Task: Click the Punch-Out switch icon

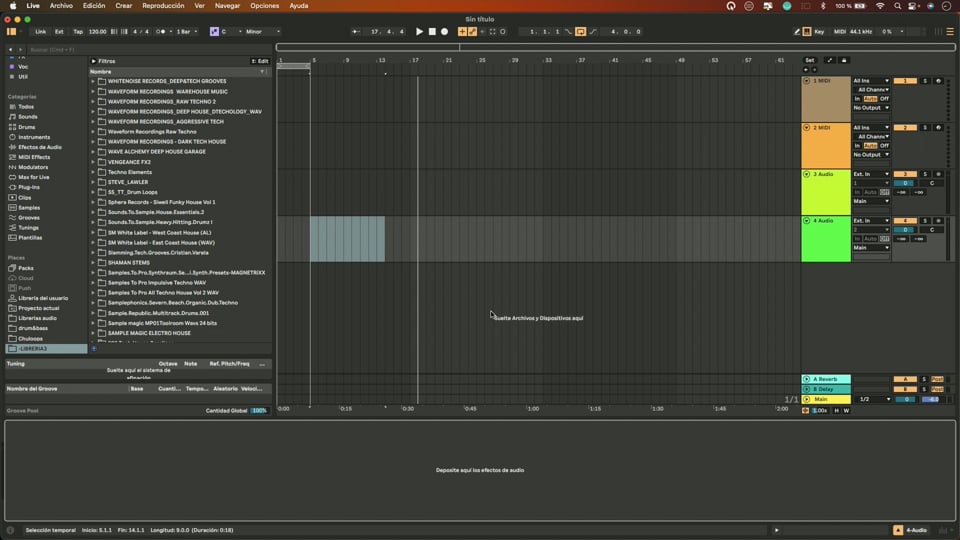Action: [593, 31]
